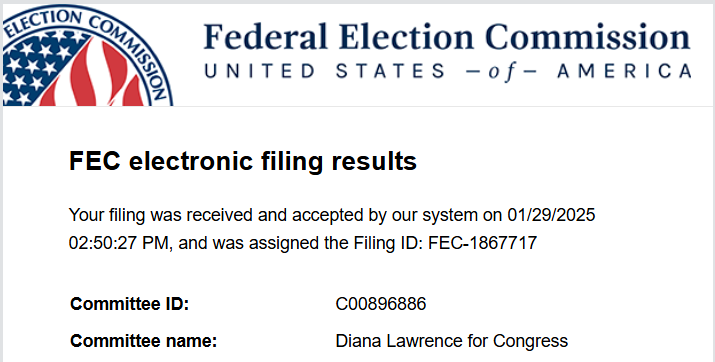
Task: Select the Filing ID FEC-1867717 text
Action: (483, 243)
